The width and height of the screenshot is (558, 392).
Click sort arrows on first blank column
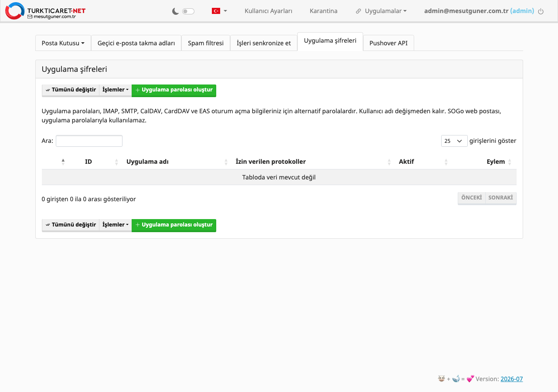click(x=63, y=162)
